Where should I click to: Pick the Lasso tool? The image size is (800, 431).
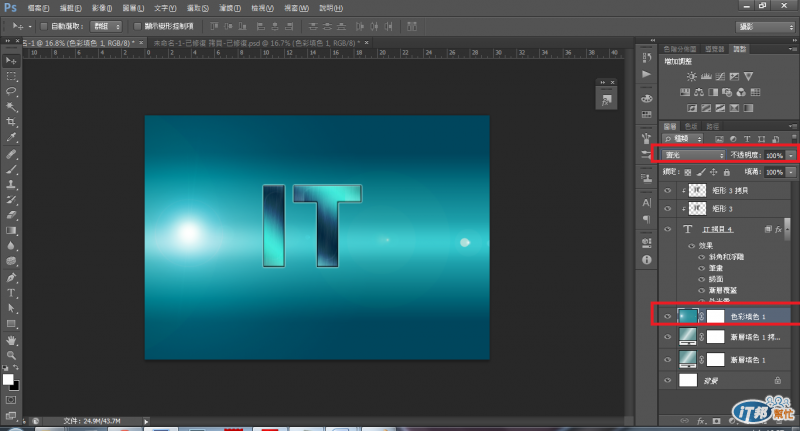coord(11,91)
